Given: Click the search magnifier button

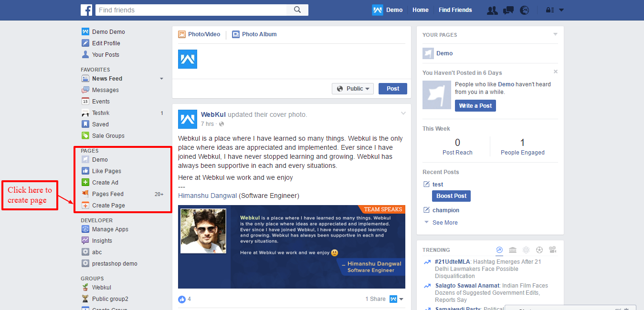Looking at the screenshot, I should [x=297, y=10].
